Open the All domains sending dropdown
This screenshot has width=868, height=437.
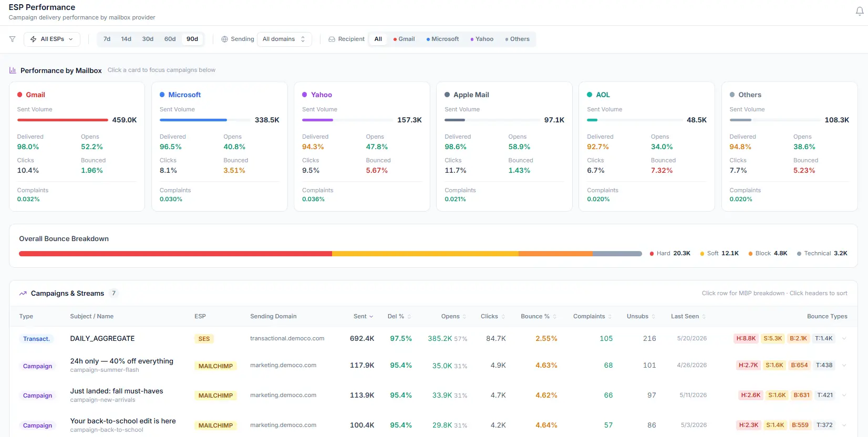pos(284,39)
